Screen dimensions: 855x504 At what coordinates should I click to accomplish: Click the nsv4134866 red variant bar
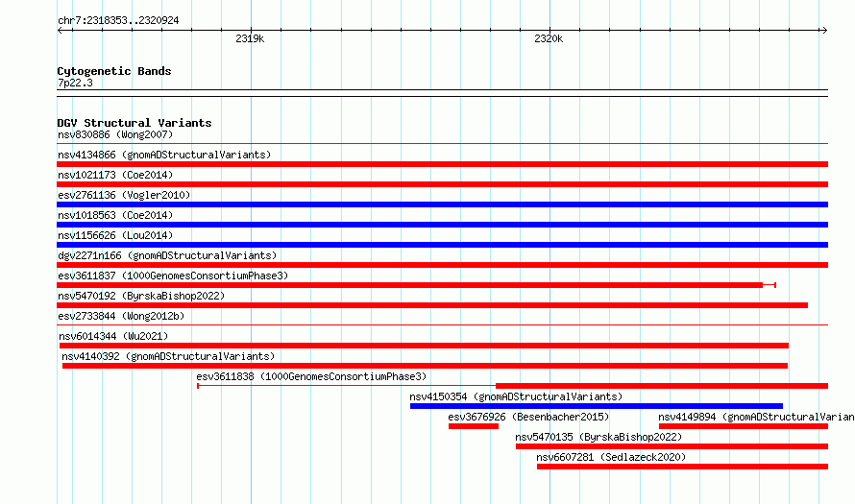pos(442,164)
